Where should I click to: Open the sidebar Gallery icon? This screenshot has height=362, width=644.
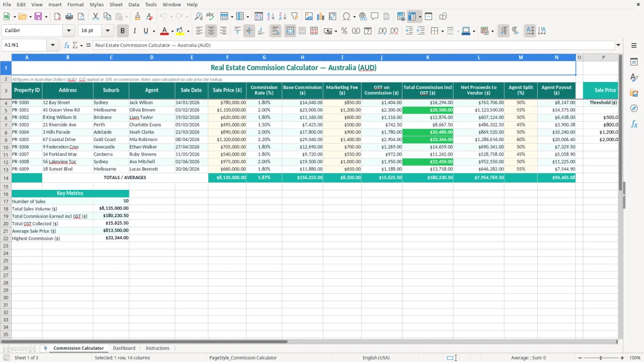pyautogui.click(x=634, y=93)
